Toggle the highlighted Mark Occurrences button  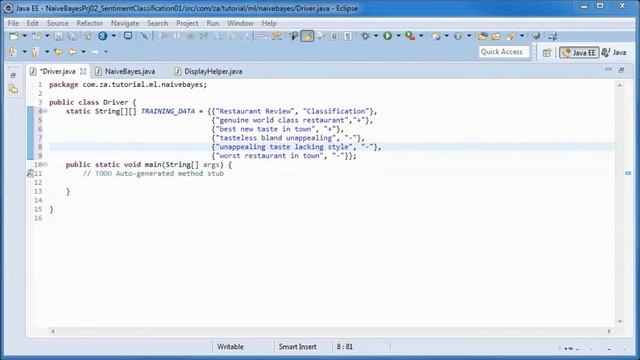[307, 36]
